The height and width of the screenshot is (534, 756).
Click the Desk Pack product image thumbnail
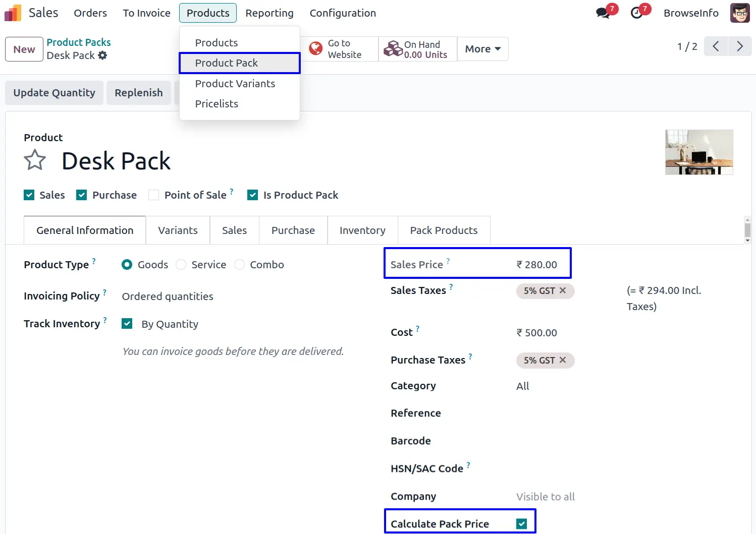tap(699, 152)
